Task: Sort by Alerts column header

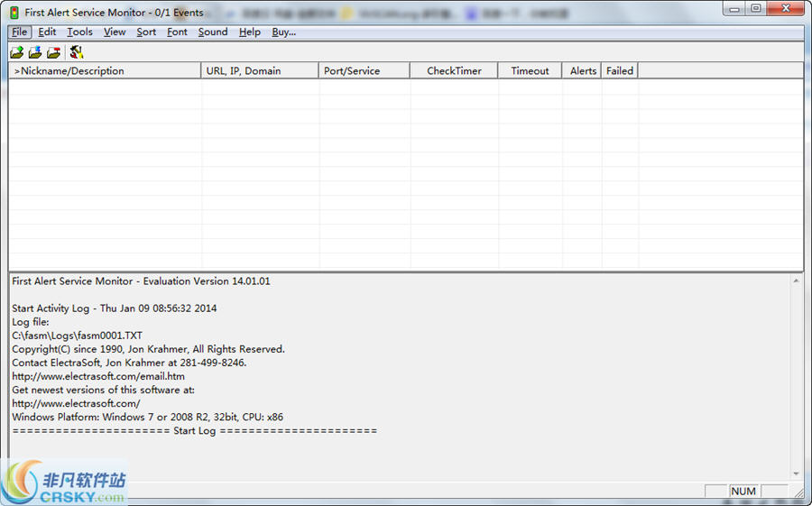Action: point(583,71)
